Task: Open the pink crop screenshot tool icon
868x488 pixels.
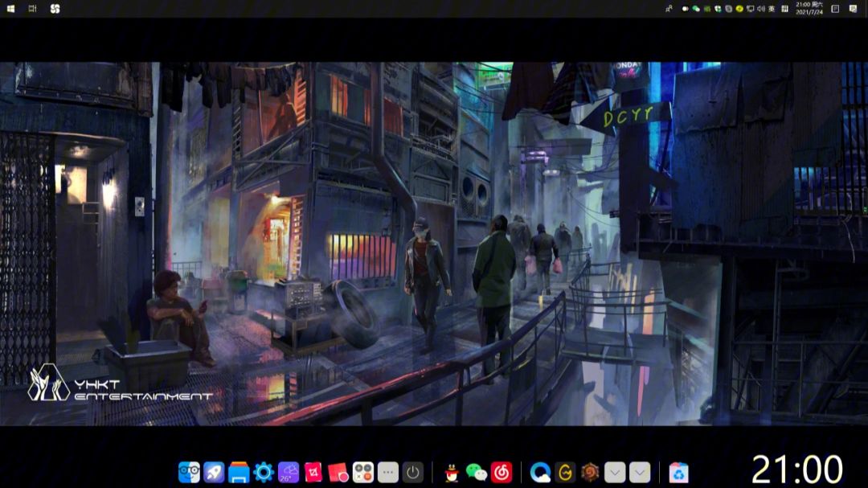Action: point(313,473)
